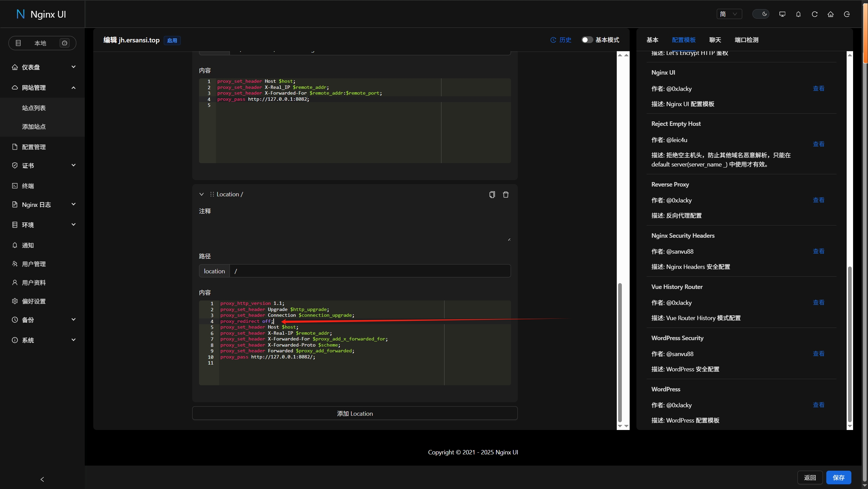Image resolution: width=868 pixels, height=489 pixels.
Task: Delete the Location / block
Action: click(x=506, y=194)
